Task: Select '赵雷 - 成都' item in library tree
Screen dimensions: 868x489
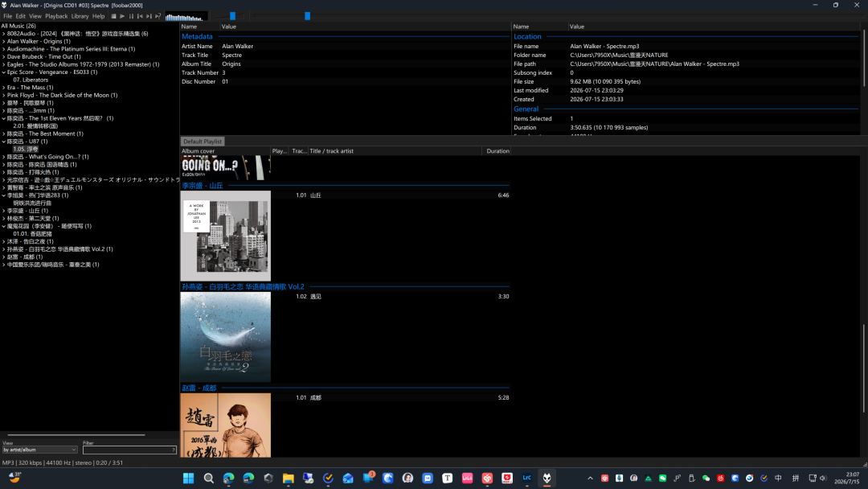Action: pyautogui.click(x=24, y=257)
